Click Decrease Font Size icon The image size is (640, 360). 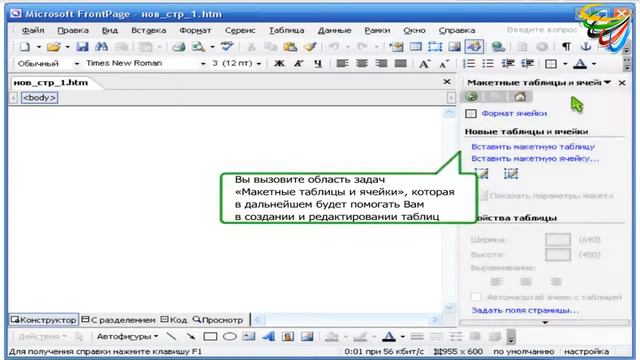pos(444,64)
